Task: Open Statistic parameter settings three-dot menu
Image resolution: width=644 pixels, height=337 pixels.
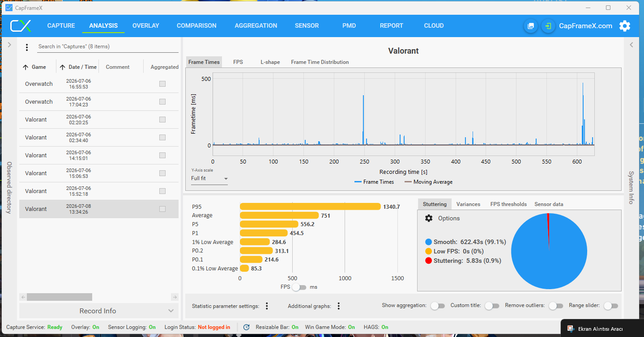Action: coord(267,306)
